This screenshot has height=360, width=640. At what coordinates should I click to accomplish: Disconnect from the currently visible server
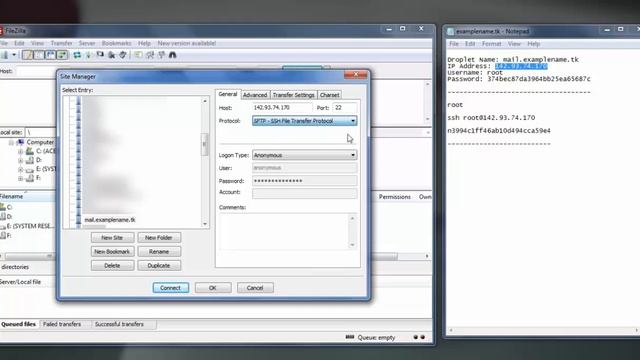point(111,55)
